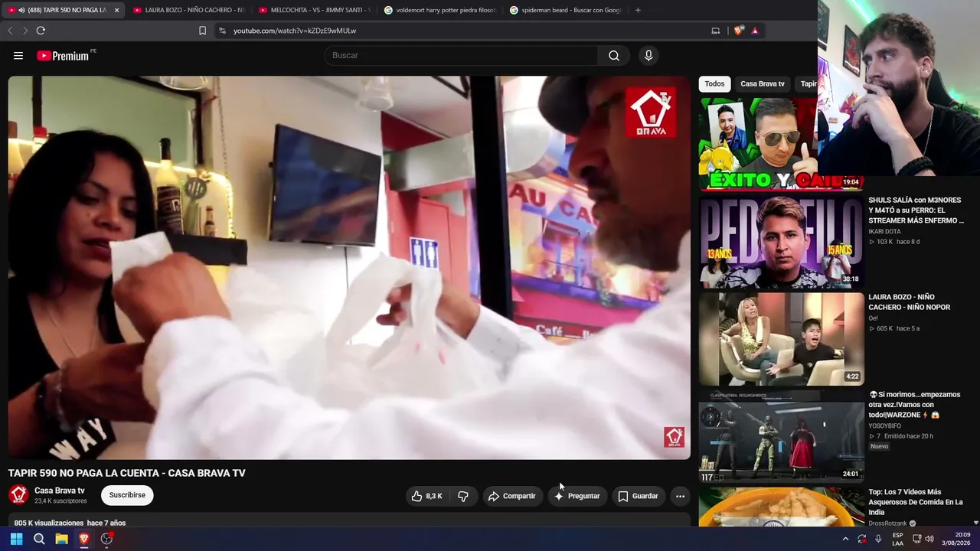Open the IKARI DOTA channel name
The height and width of the screenshot is (551, 980).
884,232
